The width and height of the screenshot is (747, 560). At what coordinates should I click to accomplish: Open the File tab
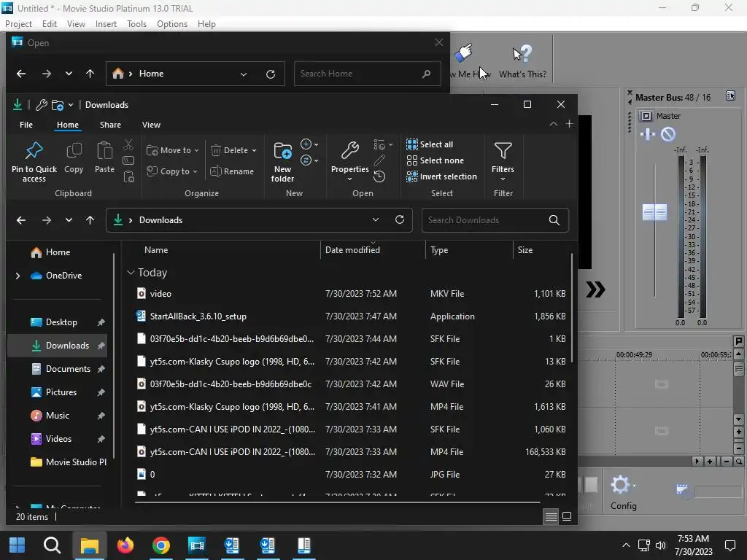[26, 125]
